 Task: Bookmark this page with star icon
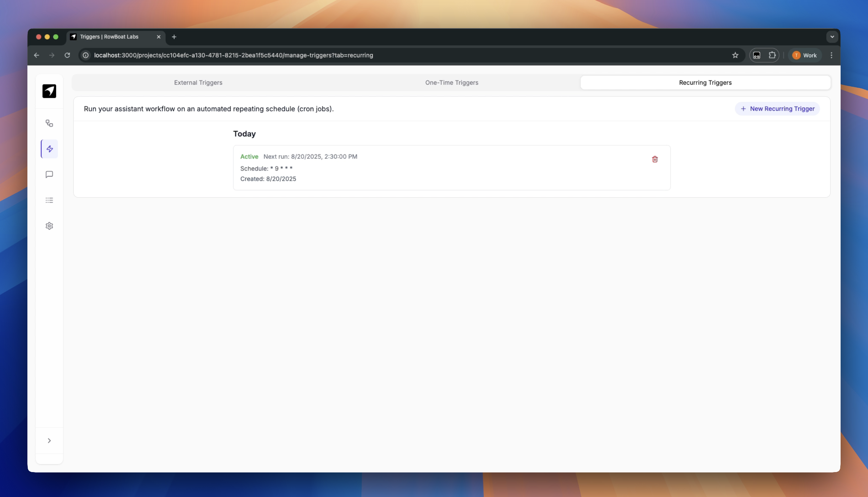pos(735,55)
